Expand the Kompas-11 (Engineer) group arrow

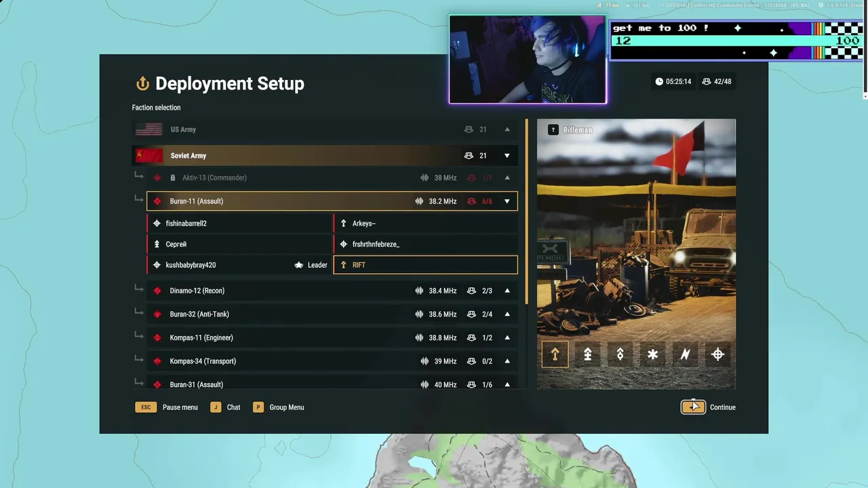click(x=507, y=338)
